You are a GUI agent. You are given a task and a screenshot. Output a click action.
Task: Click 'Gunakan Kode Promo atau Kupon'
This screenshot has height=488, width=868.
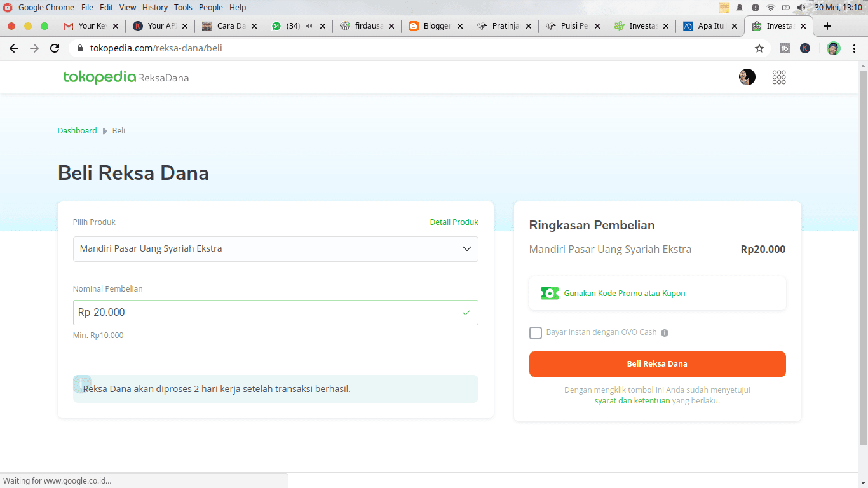point(625,294)
